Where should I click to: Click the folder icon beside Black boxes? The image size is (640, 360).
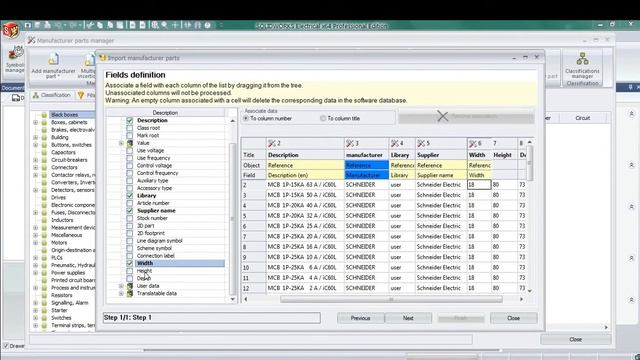(44, 115)
